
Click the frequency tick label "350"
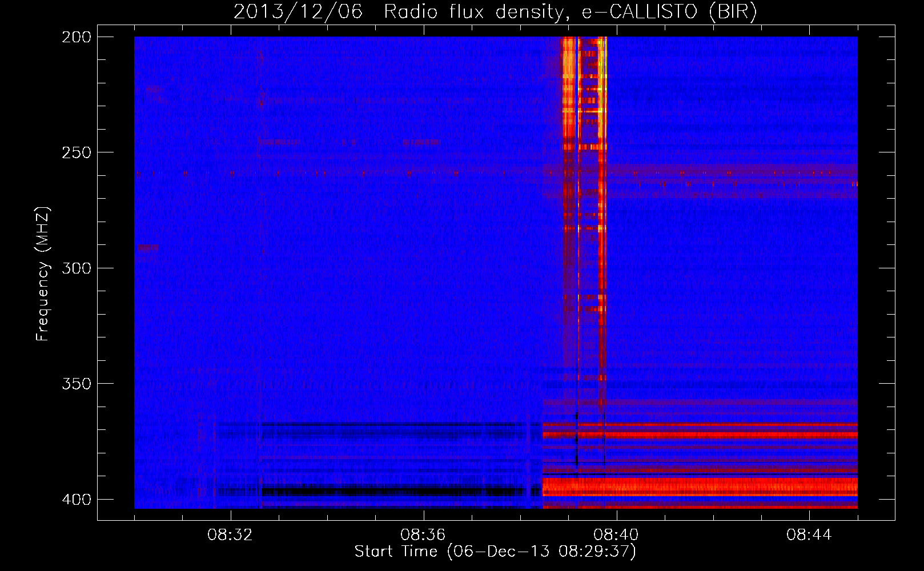click(76, 383)
